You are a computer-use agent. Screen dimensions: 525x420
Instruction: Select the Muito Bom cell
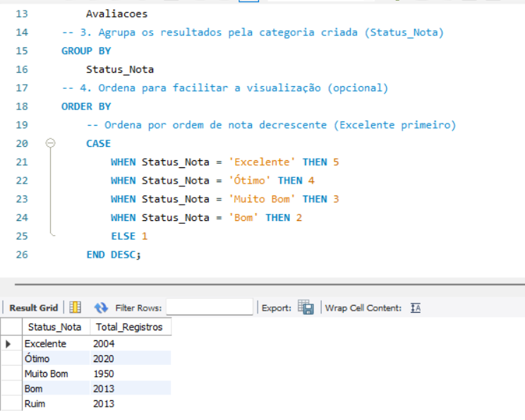click(56, 373)
